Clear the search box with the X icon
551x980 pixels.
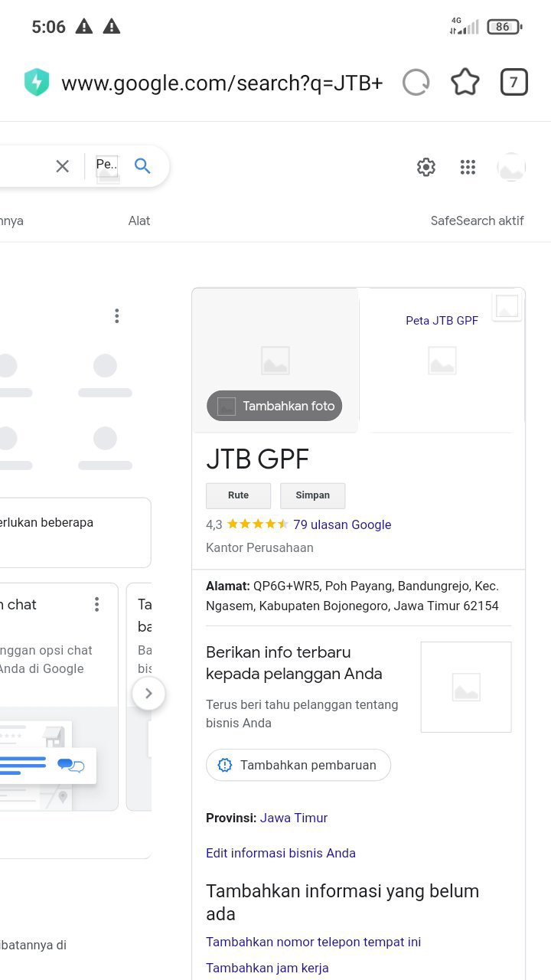(63, 166)
